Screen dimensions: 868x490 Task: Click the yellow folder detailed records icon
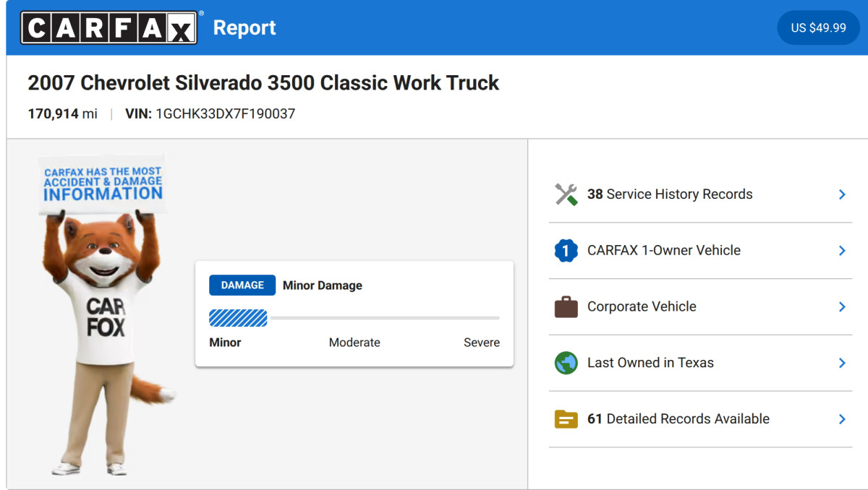coord(566,419)
